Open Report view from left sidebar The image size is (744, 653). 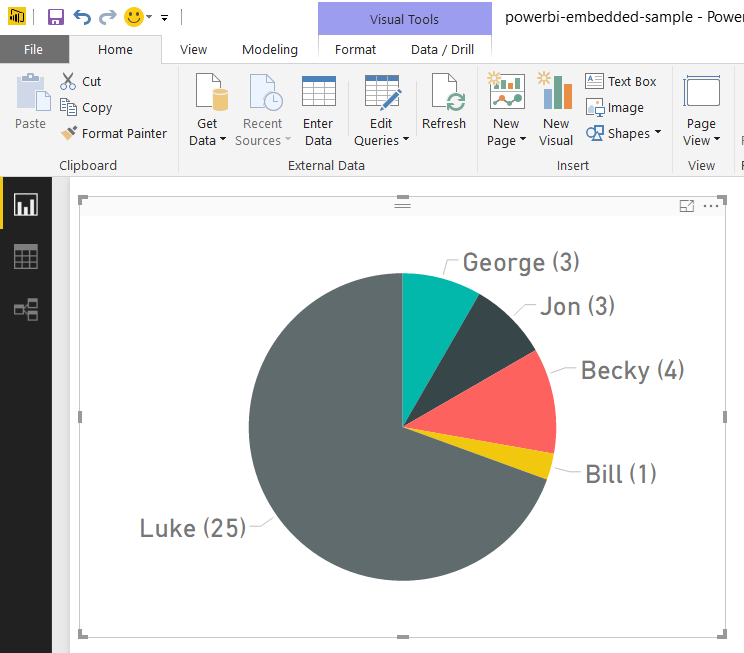click(x=26, y=205)
